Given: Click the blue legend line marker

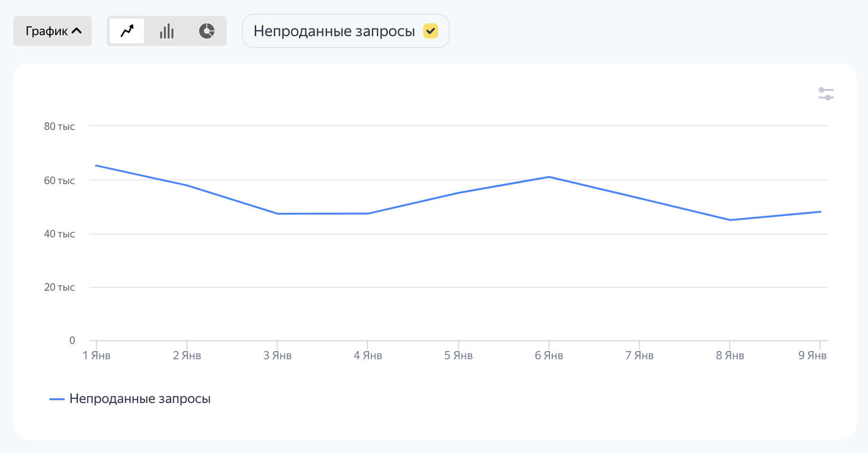Looking at the screenshot, I should point(57,399).
